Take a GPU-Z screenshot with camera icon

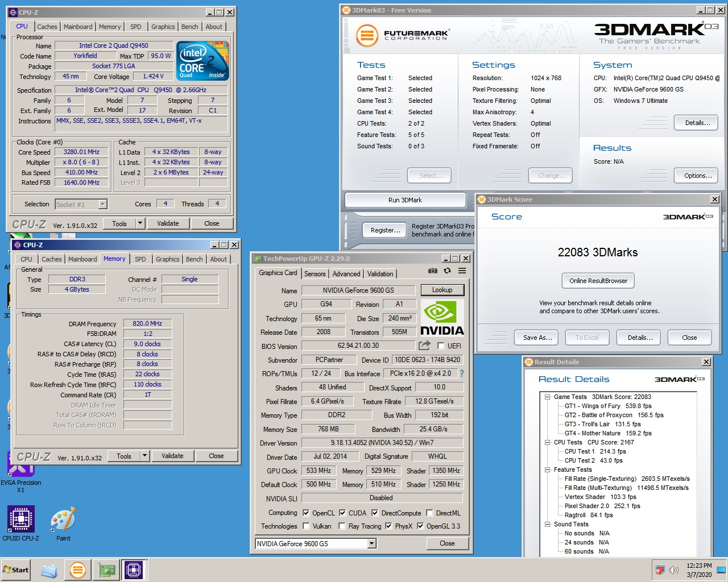(x=433, y=271)
